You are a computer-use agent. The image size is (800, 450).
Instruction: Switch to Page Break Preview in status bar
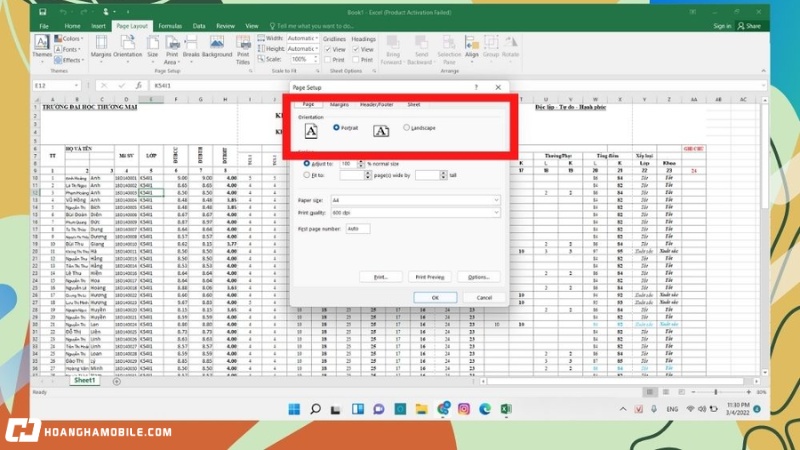(x=682, y=392)
